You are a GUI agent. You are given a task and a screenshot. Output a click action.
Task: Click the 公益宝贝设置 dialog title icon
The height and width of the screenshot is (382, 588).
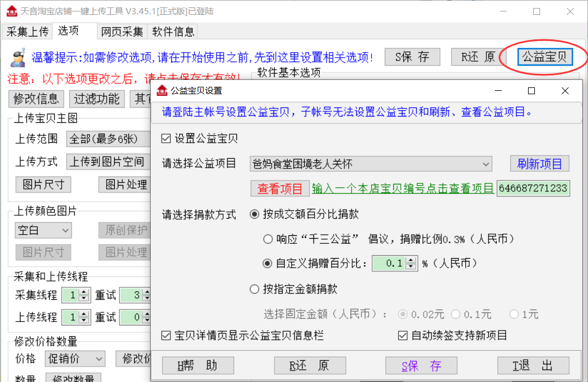point(162,91)
